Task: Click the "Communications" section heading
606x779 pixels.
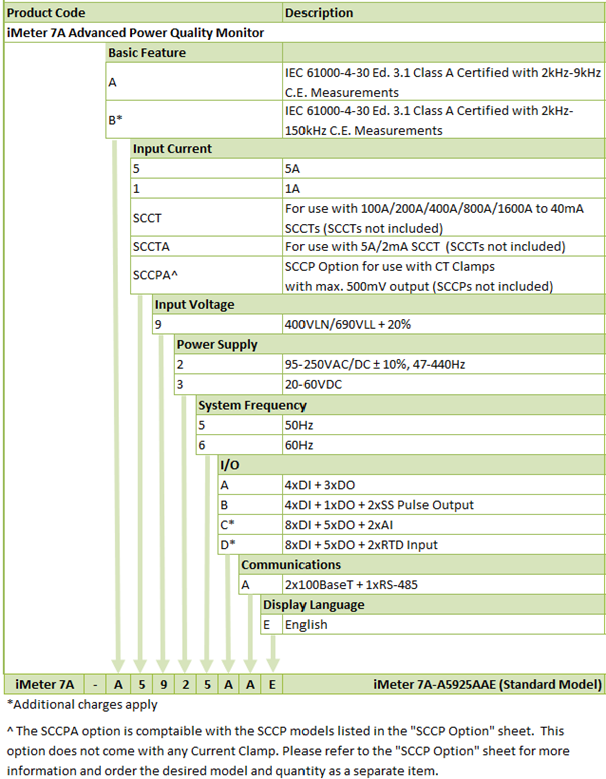Action: click(291, 565)
